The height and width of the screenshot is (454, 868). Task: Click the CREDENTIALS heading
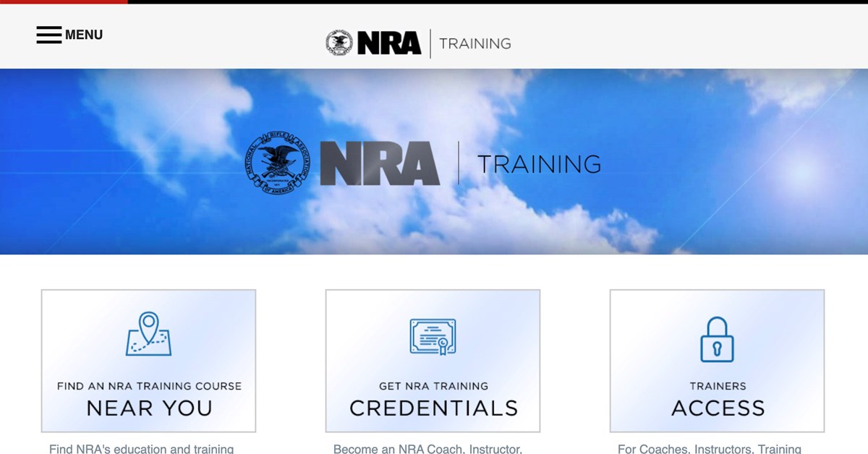(433, 408)
